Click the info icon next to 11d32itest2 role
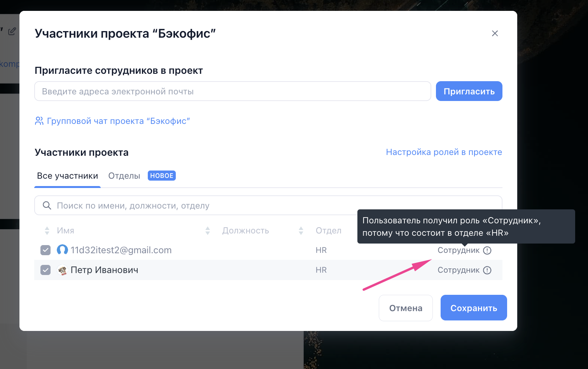 tap(487, 251)
